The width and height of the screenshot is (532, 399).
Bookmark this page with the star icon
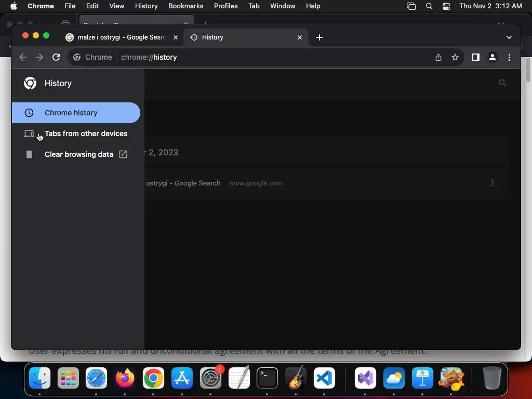[x=455, y=57]
